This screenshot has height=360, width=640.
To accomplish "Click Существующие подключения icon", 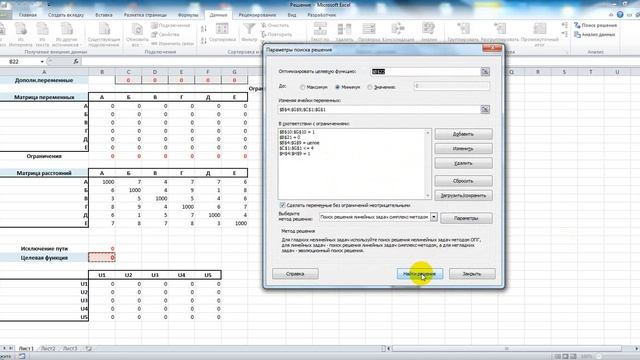I will pos(104,35).
